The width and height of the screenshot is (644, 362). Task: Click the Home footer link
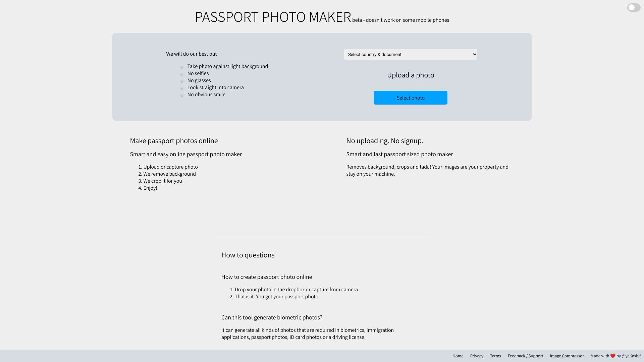click(x=458, y=356)
